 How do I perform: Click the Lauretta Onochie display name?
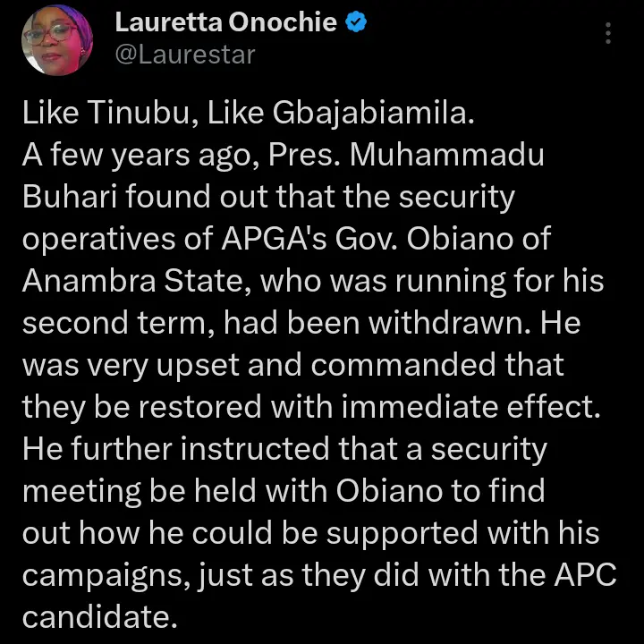tap(226, 24)
